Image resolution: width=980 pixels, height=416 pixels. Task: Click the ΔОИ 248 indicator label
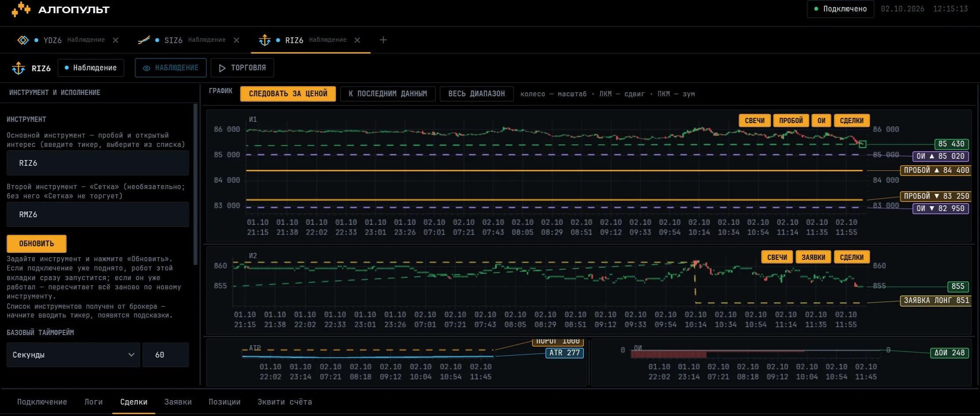(x=949, y=353)
